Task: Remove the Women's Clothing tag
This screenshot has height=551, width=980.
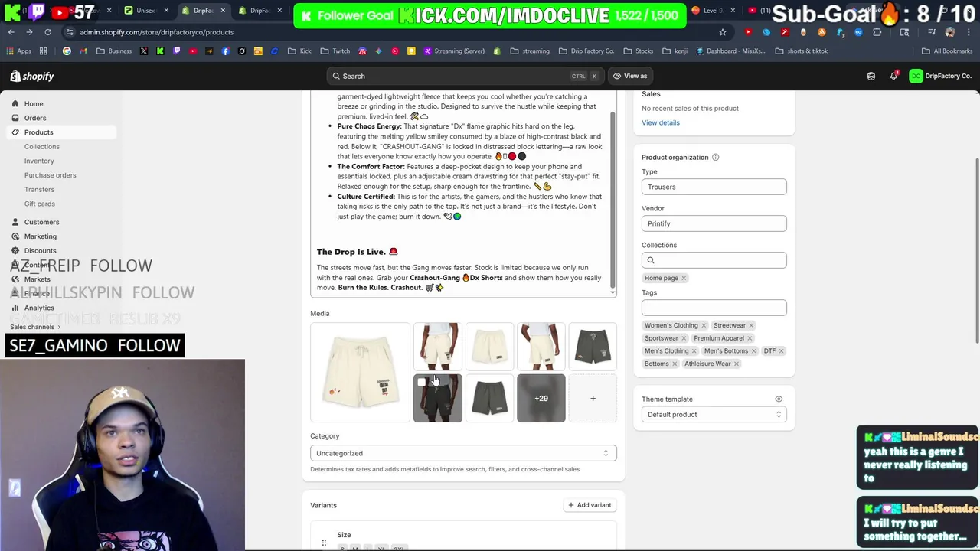Action: pos(704,326)
